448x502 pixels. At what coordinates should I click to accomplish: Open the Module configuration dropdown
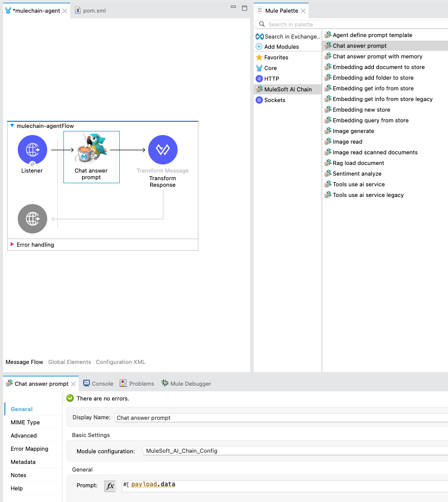pyautogui.click(x=294, y=451)
